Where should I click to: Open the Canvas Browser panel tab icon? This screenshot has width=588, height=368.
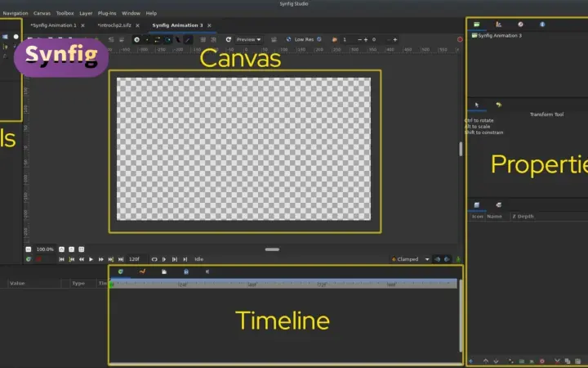477,25
